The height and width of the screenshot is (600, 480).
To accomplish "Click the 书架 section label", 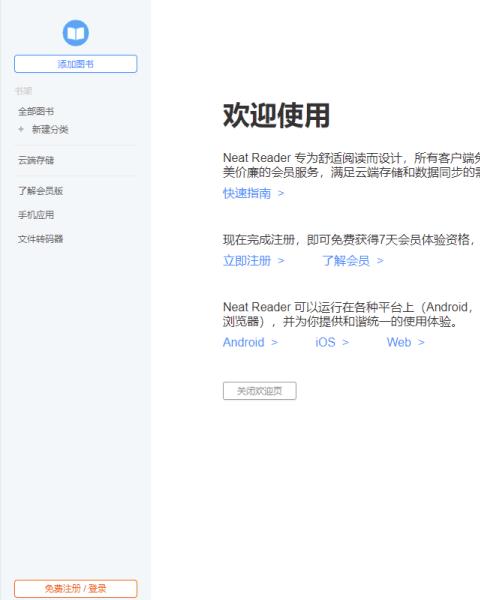I will pyautogui.click(x=23, y=91).
